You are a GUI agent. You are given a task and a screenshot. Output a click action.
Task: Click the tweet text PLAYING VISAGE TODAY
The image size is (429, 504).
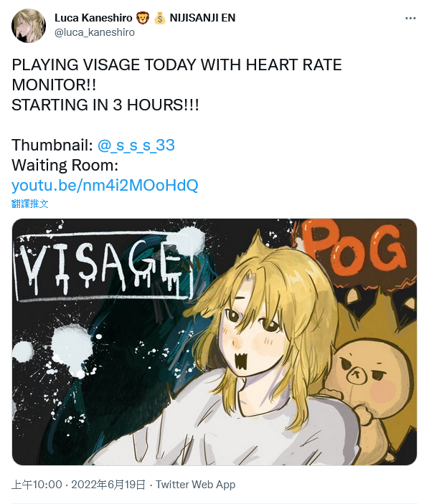105,65
